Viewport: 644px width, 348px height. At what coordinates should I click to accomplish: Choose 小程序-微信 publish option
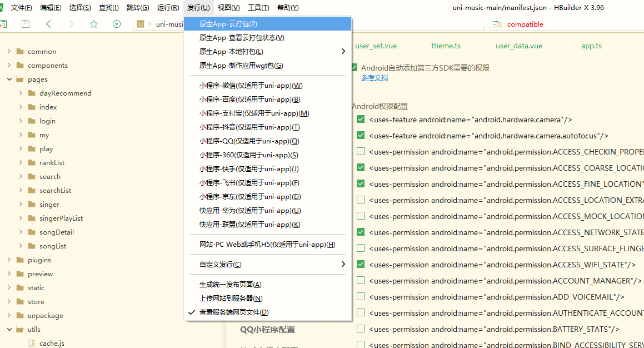(x=268, y=86)
